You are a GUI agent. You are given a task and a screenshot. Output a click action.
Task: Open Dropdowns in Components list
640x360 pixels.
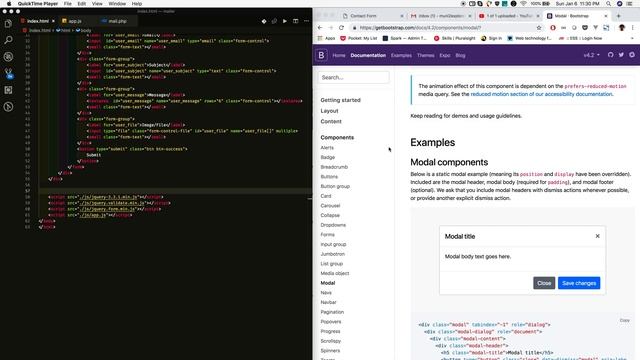pyautogui.click(x=333, y=225)
